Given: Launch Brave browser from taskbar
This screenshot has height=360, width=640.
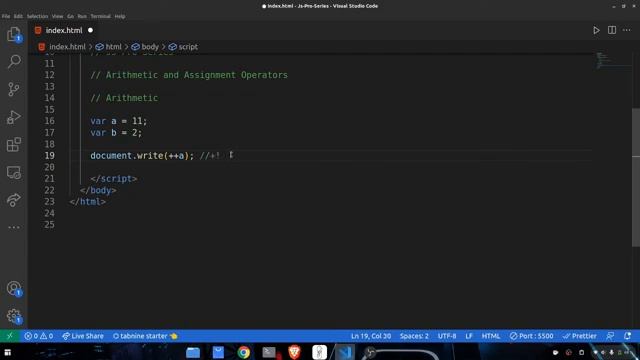Looking at the screenshot, I should 294,352.
